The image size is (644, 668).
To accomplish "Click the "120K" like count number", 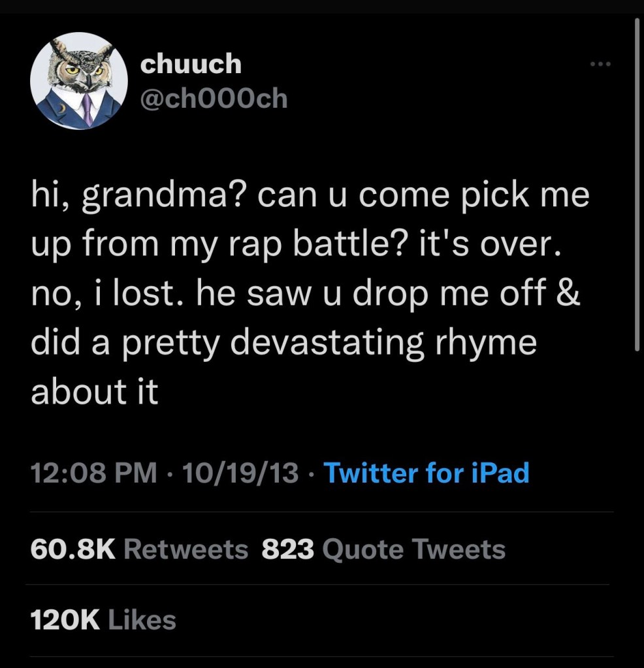I will click(65, 620).
